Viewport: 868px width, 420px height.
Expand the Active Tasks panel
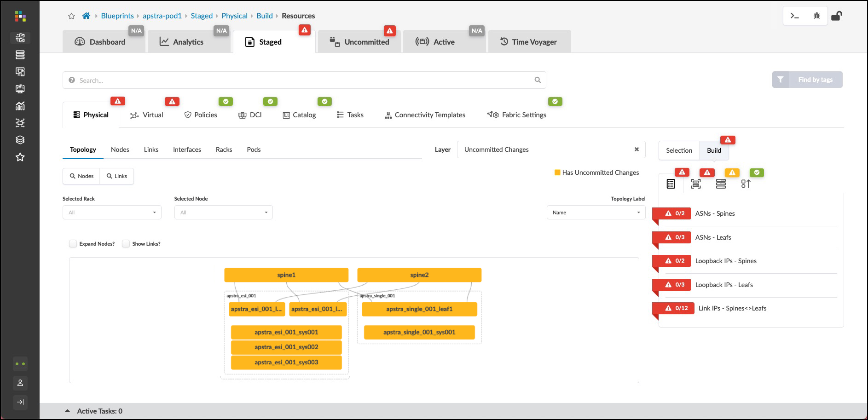68,411
